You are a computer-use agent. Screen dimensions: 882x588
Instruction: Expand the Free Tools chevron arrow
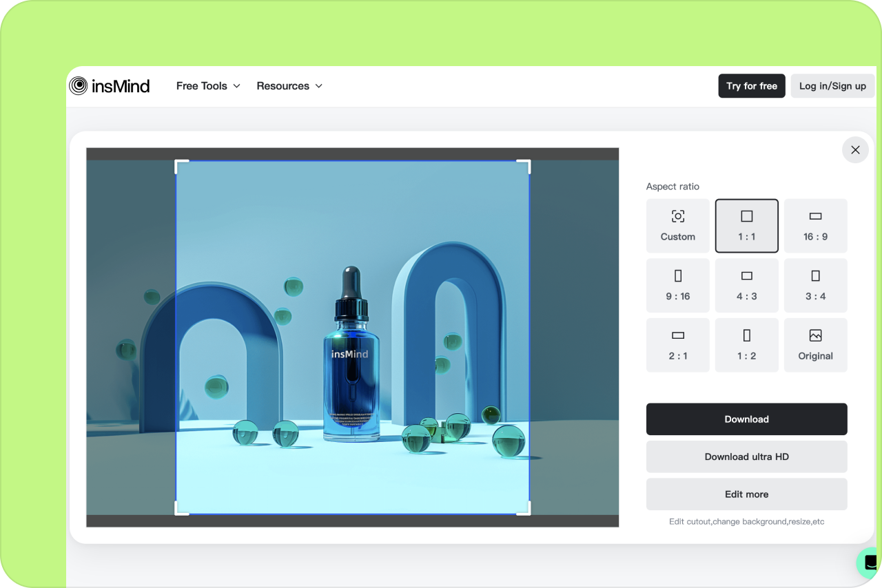click(x=236, y=86)
